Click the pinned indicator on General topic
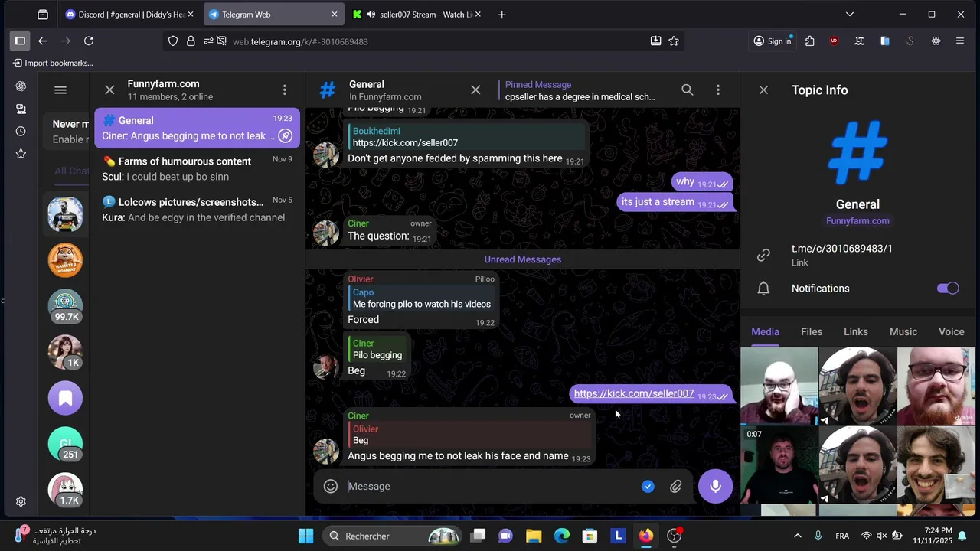 click(285, 135)
